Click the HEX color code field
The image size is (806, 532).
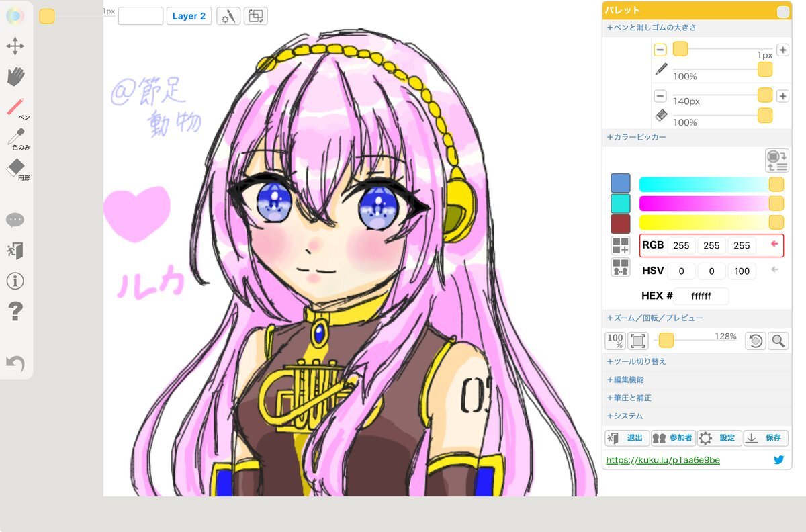(701, 296)
